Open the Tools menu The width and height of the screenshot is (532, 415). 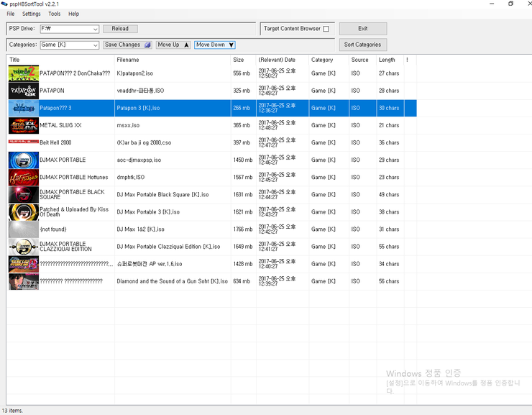55,14
